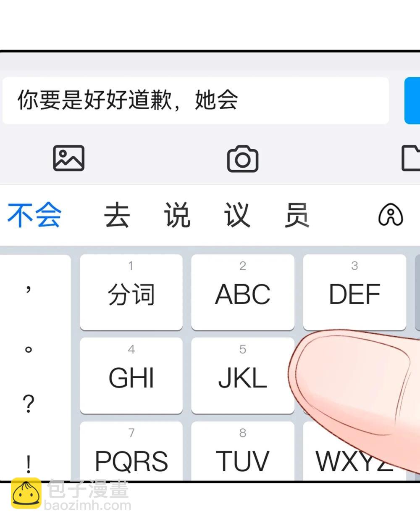Insert the comma punctuation key
This screenshot has height=522, width=420.
[x=28, y=289]
